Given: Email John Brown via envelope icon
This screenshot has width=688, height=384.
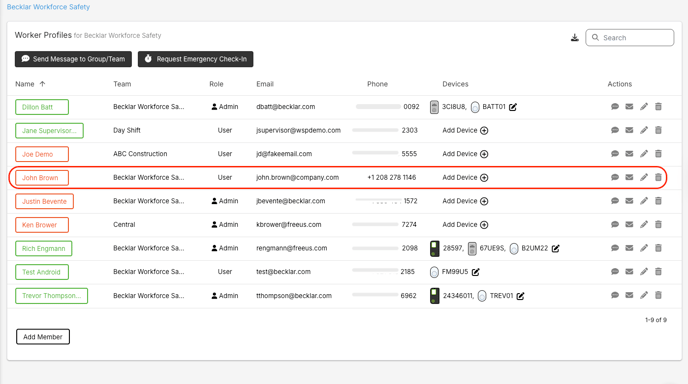Looking at the screenshot, I should [x=629, y=177].
